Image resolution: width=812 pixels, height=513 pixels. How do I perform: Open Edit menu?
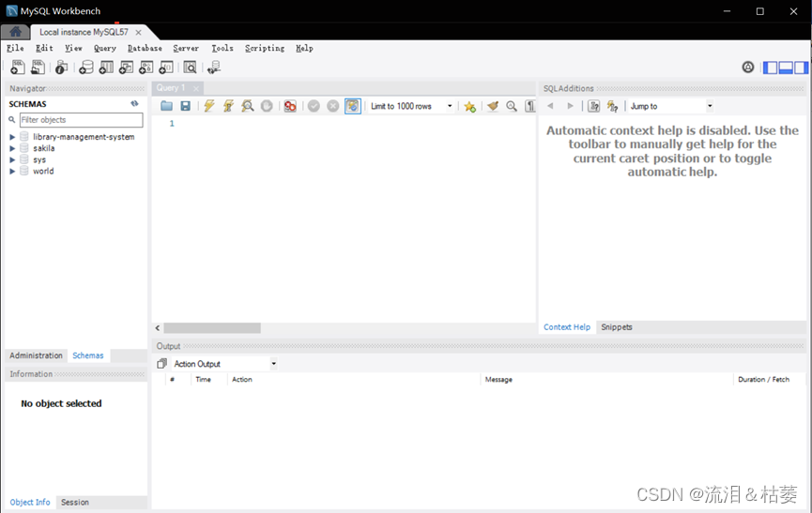point(44,48)
